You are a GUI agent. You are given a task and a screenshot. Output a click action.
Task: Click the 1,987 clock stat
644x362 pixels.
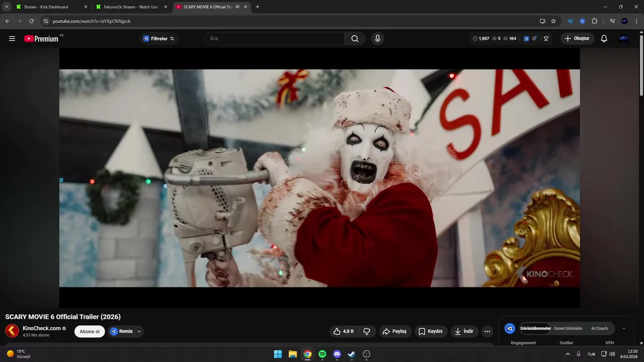tap(481, 39)
